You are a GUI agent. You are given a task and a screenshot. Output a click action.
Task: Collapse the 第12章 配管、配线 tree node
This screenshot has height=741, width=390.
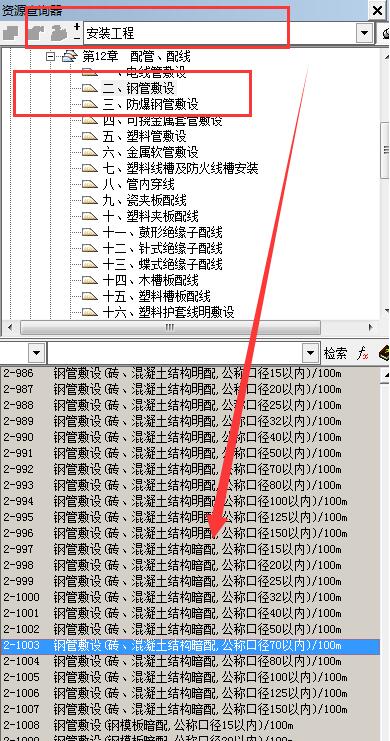[50, 57]
